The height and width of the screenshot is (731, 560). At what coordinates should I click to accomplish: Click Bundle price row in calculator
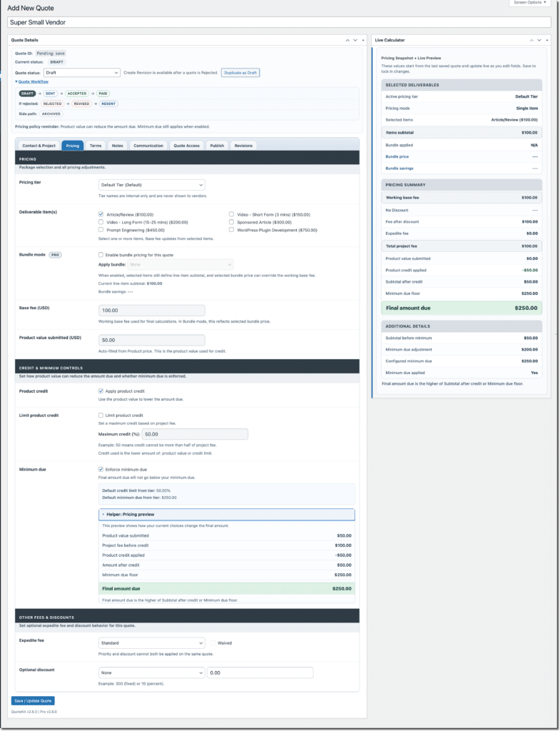(x=462, y=156)
